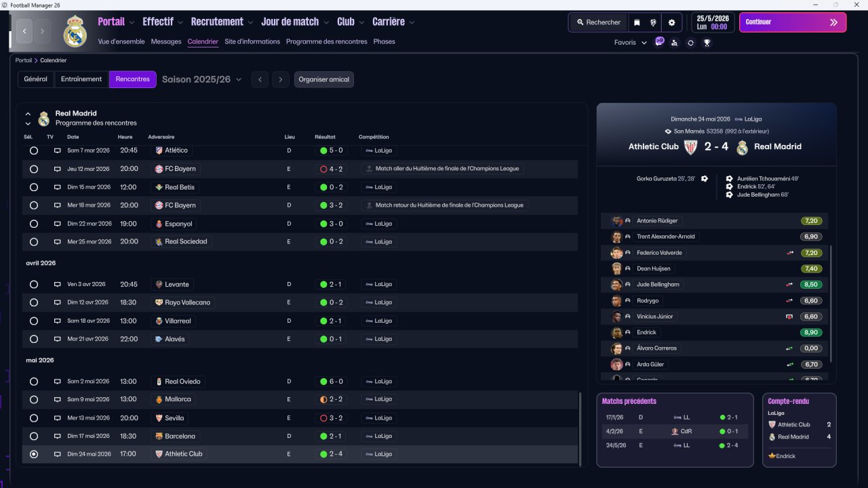The image size is (868, 488).
Task: Select the Alavés match radio button
Action: pos(34,339)
